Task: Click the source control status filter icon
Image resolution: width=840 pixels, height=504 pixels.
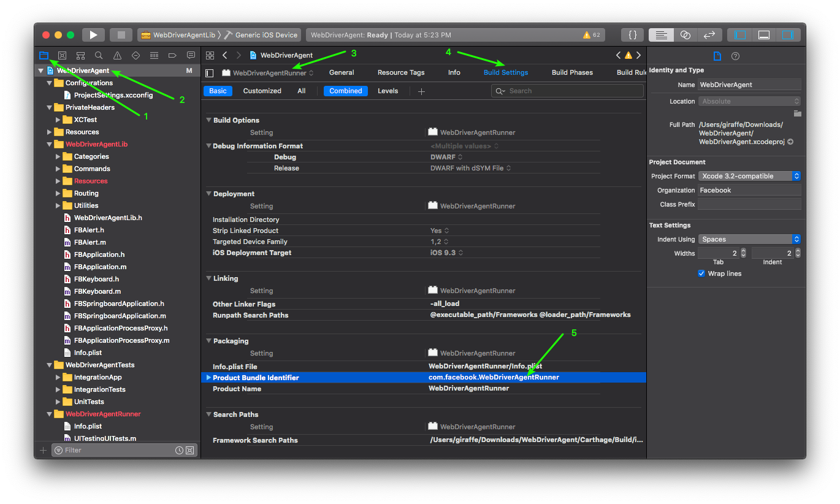Action: [190, 451]
